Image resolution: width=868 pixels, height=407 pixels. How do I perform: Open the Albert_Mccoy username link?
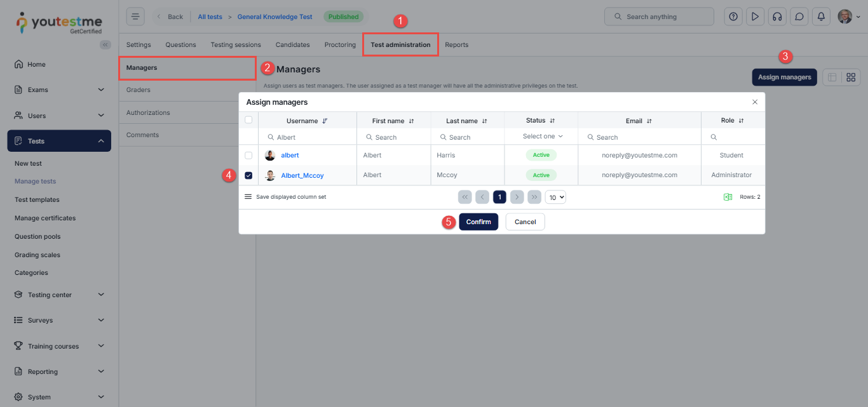[x=302, y=175]
